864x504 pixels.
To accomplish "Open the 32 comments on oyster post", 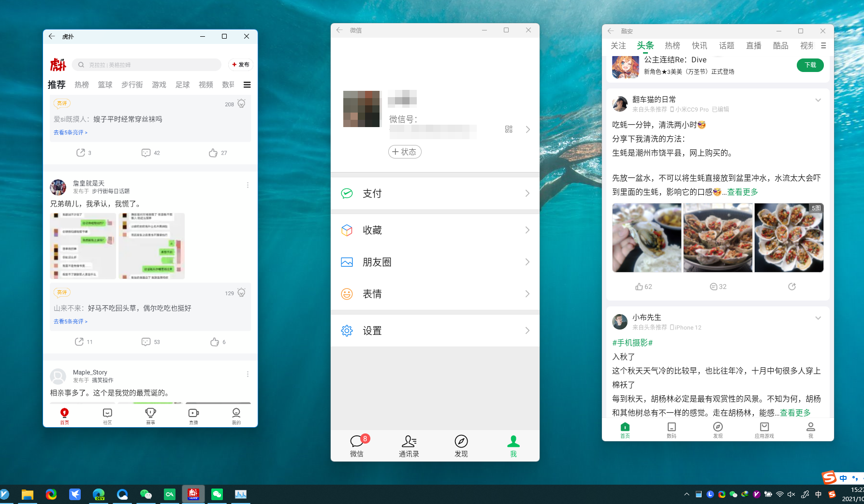I will click(718, 287).
